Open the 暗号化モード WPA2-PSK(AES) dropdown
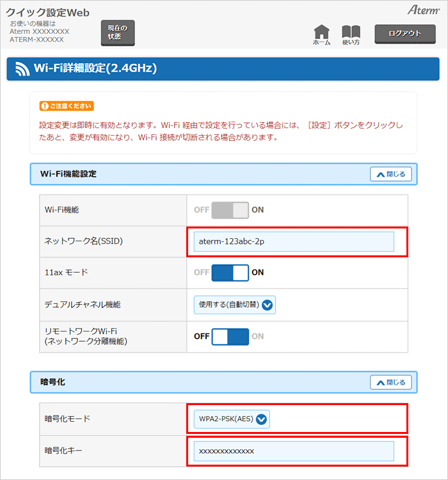 (232, 419)
